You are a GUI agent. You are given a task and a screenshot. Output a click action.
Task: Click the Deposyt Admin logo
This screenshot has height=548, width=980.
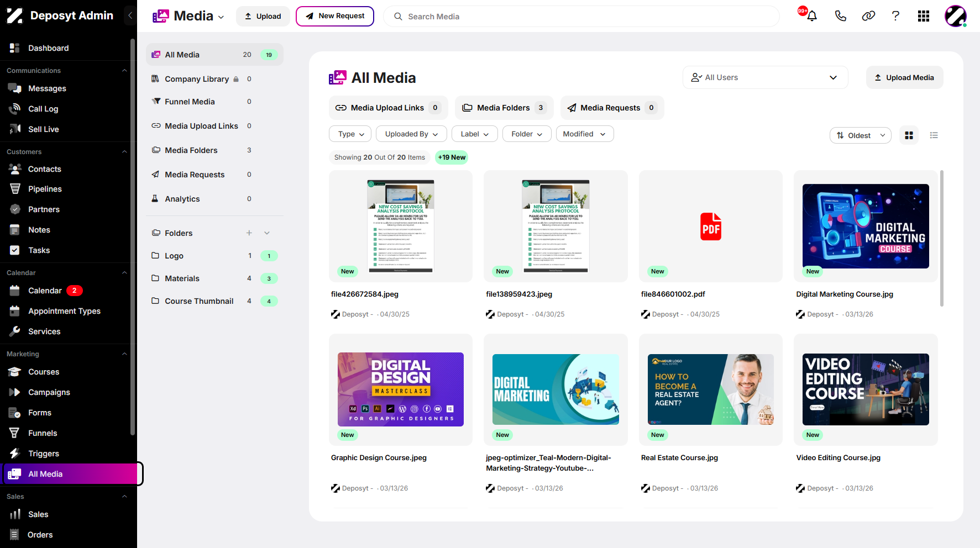coord(60,15)
